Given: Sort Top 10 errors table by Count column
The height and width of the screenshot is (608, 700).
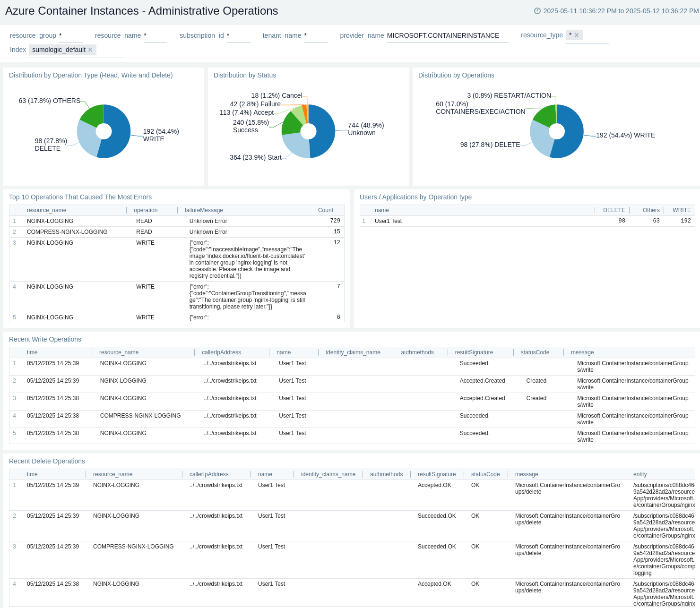Looking at the screenshot, I should (x=326, y=210).
